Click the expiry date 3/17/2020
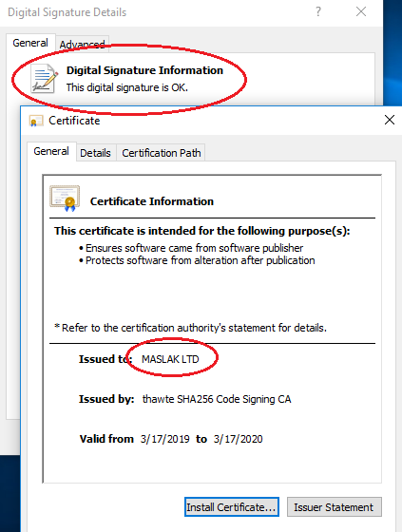Screen dimensions: 402x532 (238, 439)
